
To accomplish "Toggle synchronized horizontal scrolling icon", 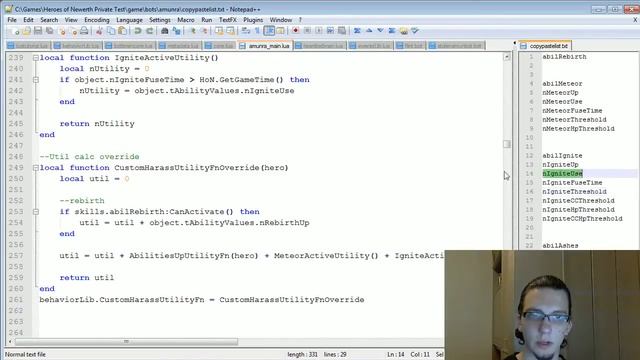I will pos(230,31).
